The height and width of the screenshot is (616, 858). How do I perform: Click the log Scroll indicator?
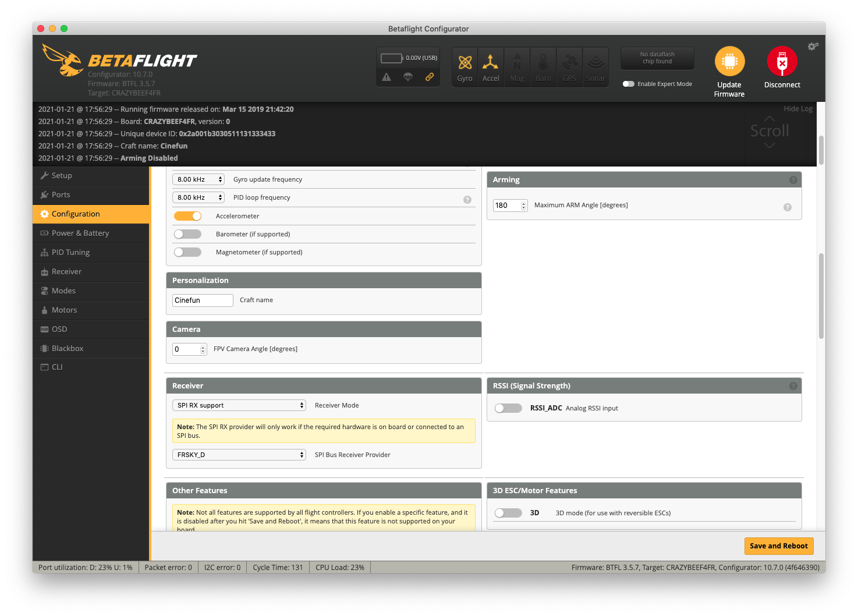pos(770,131)
